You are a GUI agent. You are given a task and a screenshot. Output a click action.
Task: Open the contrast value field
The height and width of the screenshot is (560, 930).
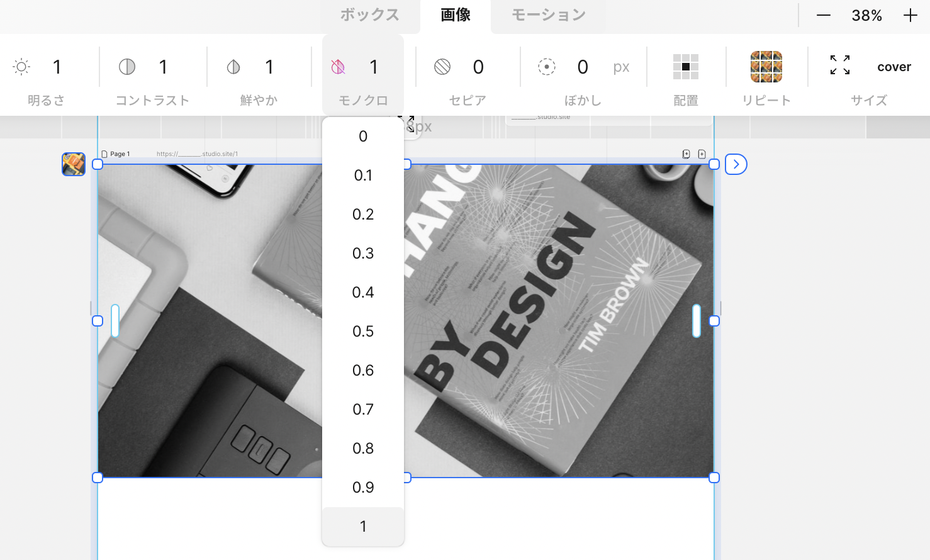pyautogui.click(x=164, y=67)
